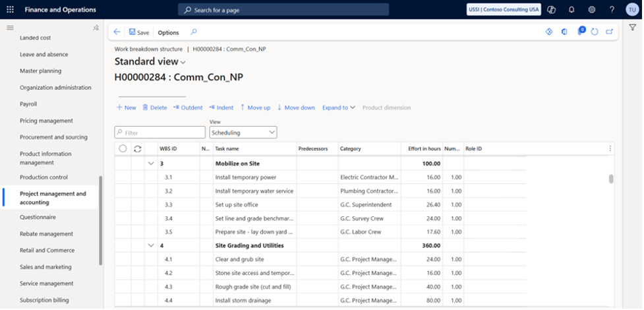Open the Landed cost module
The height and width of the screenshot is (310, 644).
tap(36, 38)
